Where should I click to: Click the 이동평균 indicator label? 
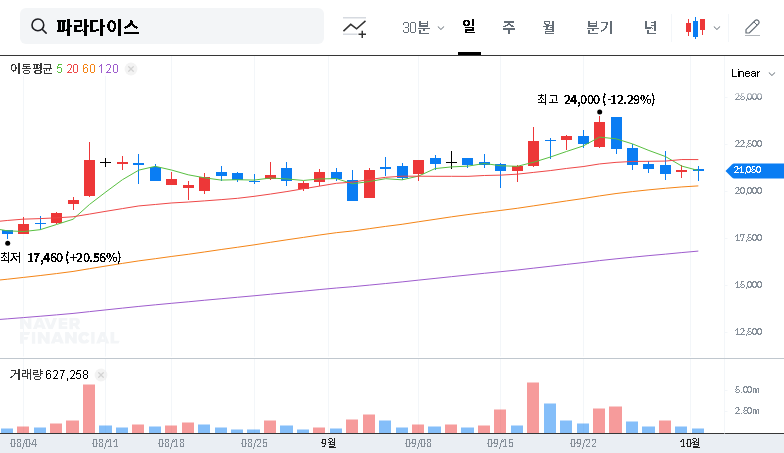[30, 69]
